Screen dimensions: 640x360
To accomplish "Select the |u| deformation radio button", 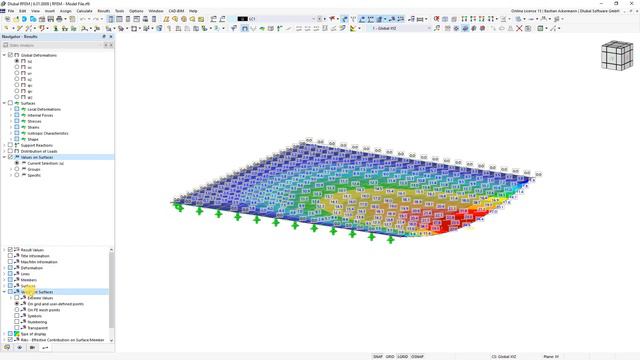I will tap(17, 61).
